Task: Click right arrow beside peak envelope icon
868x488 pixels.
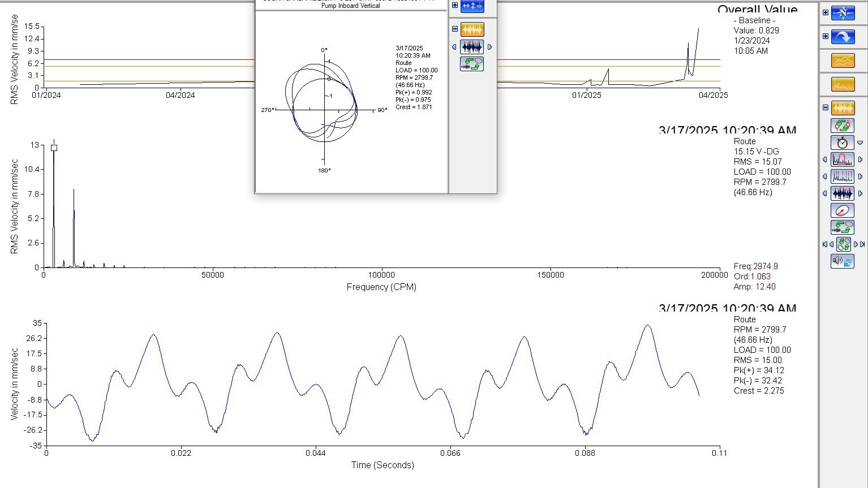Action: click(860, 160)
